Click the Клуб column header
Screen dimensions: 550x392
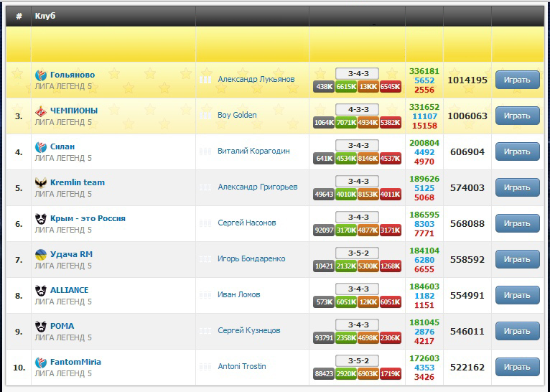click(x=45, y=16)
